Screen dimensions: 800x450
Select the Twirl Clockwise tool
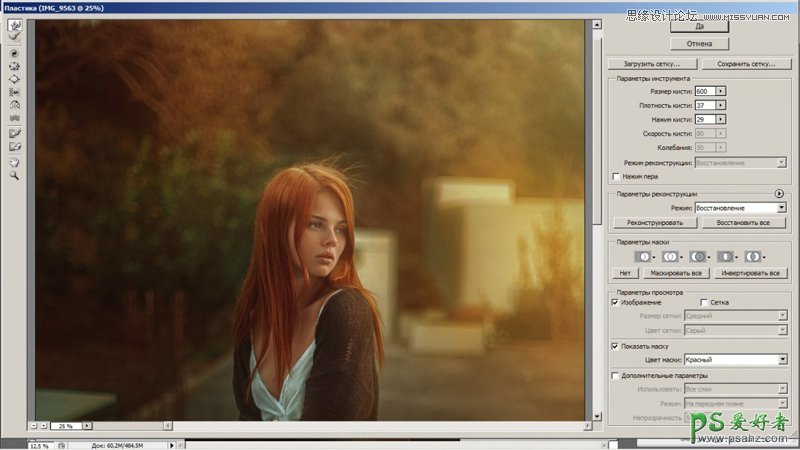(x=15, y=52)
